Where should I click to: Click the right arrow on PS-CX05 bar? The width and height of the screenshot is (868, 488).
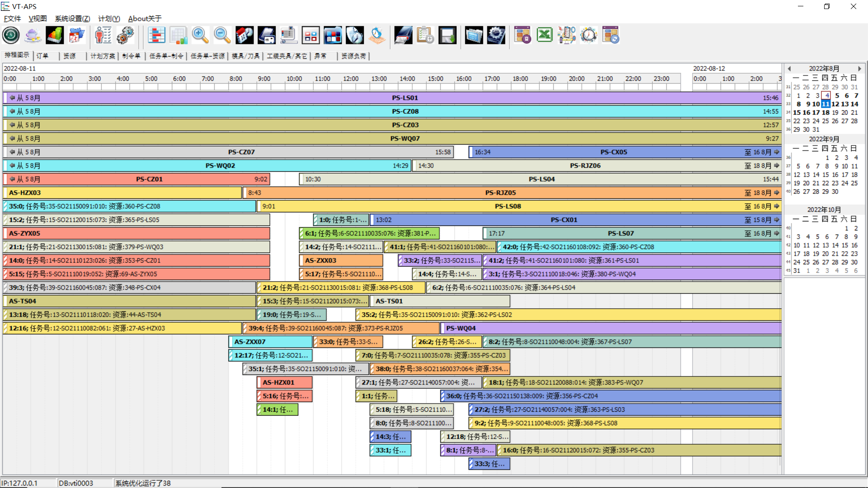pyautogui.click(x=777, y=152)
